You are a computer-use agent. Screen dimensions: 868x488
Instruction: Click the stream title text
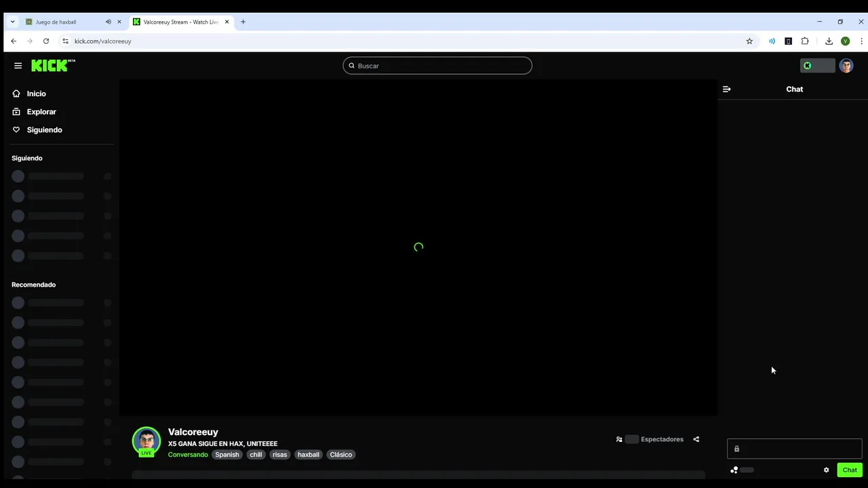coord(222,444)
